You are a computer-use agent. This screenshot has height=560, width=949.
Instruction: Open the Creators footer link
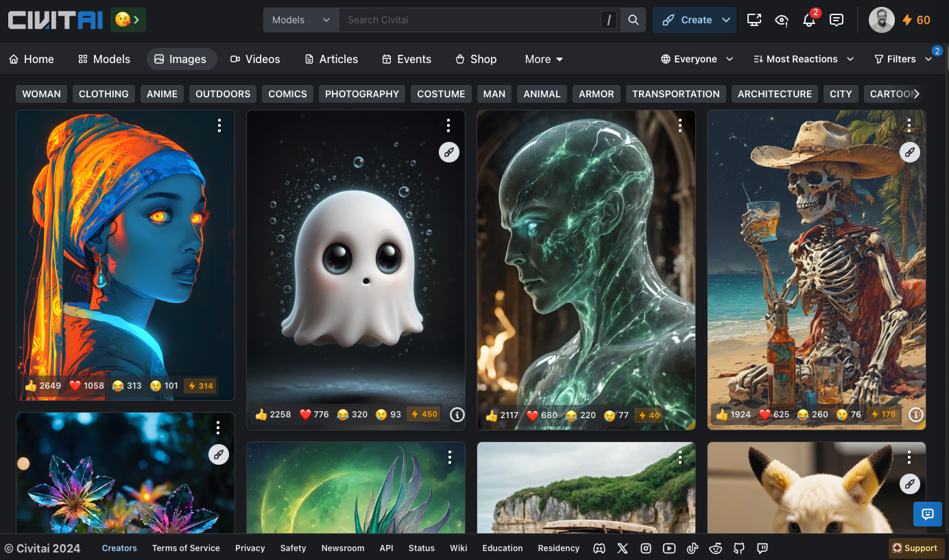coord(119,548)
